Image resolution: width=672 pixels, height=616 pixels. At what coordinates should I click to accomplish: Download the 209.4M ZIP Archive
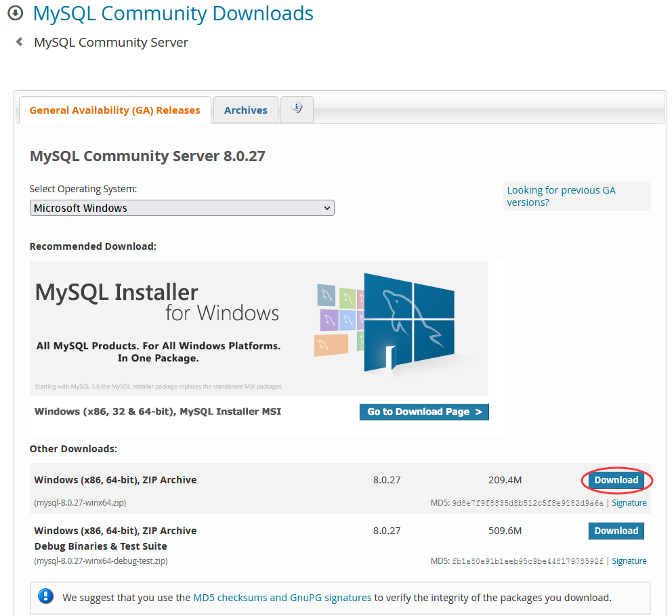pyautogui.click(x=616, y=480)
